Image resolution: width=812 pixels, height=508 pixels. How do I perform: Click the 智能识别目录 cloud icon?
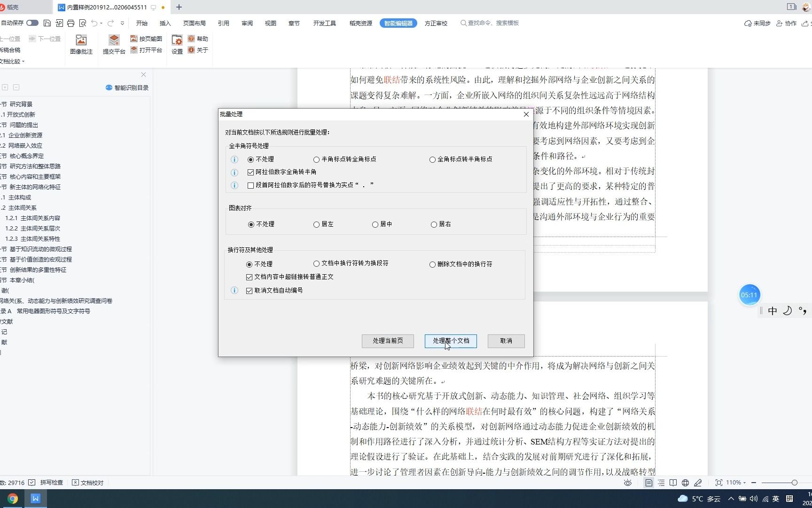[x=109, y=87]
